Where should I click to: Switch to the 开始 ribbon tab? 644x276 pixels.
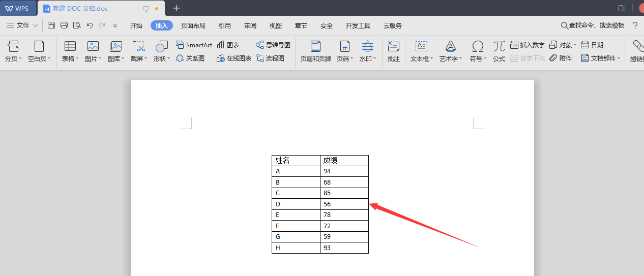(x=136, y=25)
